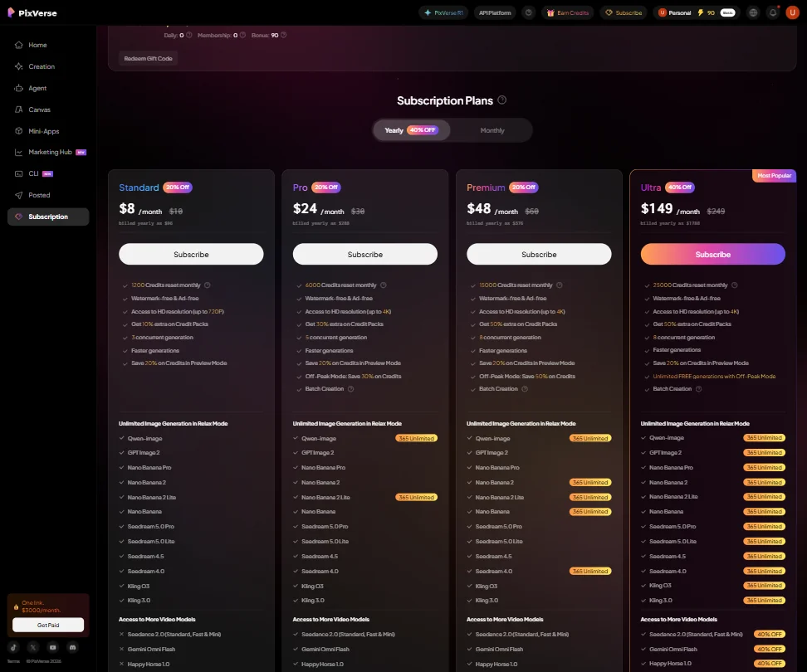
Task: Click the circular icon beside API Platform
Action: coord(529,12)
